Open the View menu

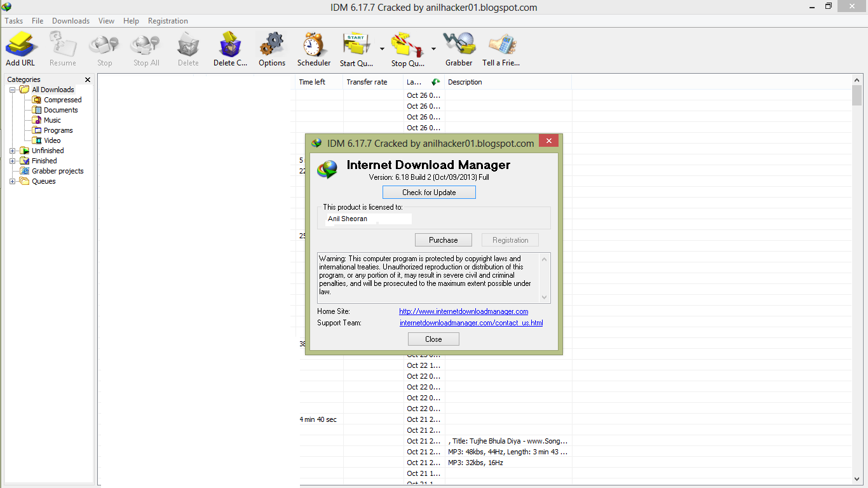click(106, 21)
